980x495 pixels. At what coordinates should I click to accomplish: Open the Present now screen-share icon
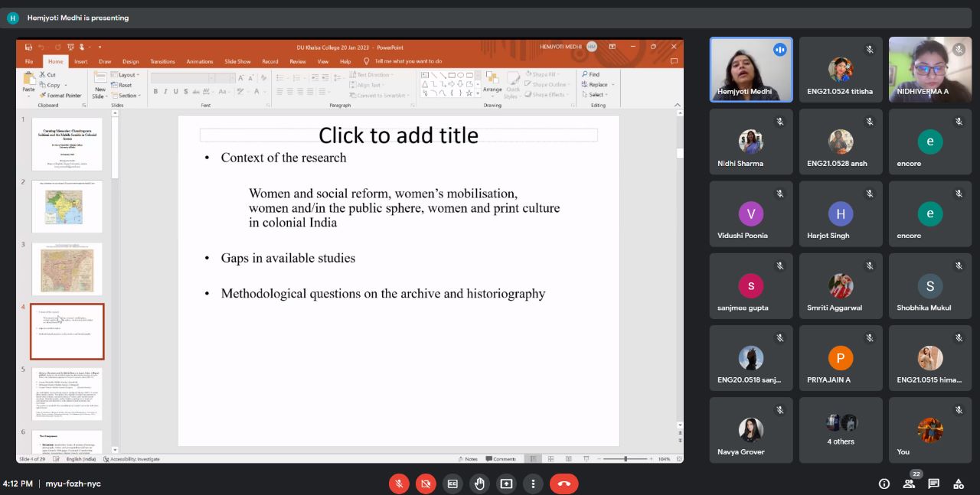tap(506, 484)
